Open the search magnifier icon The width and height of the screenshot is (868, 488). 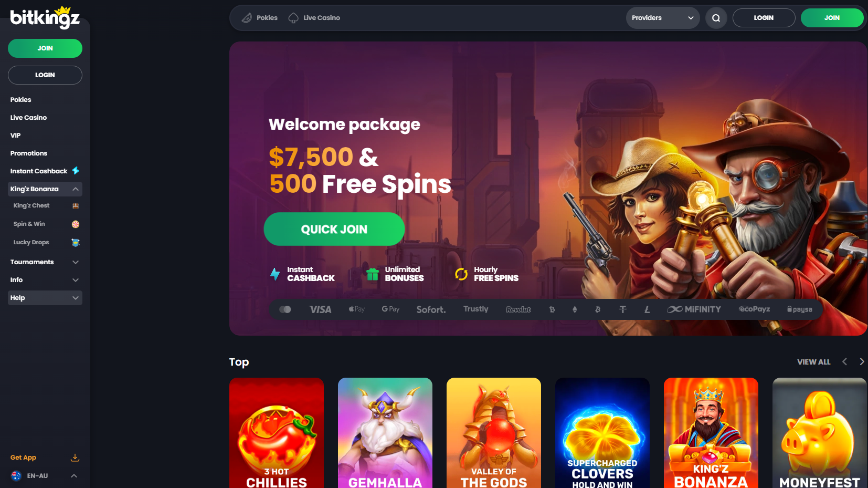[716, 18]
